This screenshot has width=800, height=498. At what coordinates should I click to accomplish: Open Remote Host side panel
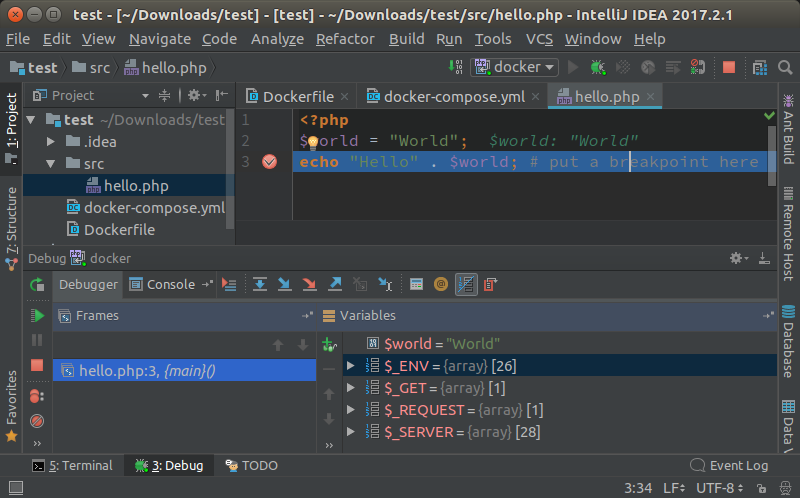click(x=788, y=234)
